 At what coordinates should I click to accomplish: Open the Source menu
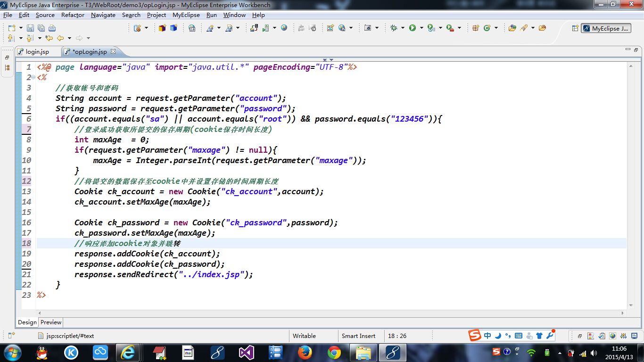45,15
